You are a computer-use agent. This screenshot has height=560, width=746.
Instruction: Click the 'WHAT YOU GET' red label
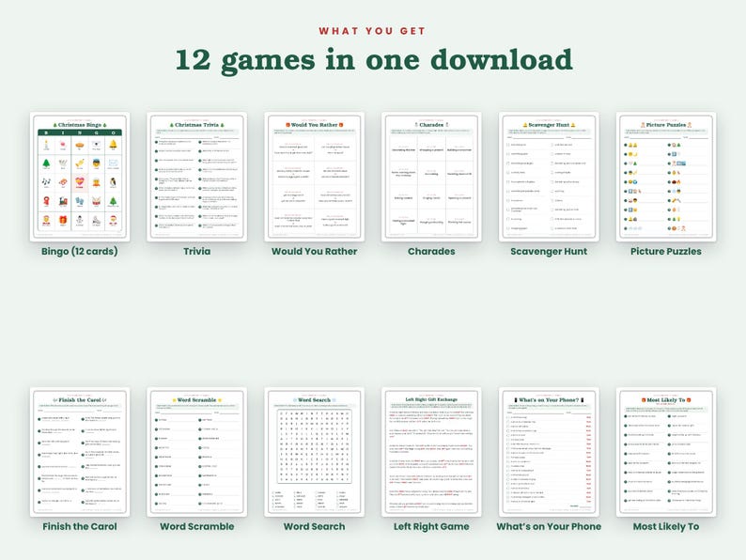372,31
